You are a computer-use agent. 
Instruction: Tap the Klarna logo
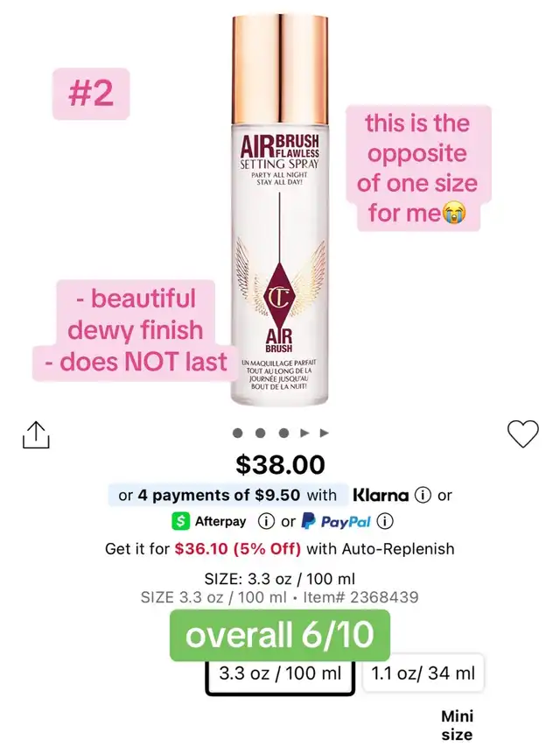[x=381, y=495]
